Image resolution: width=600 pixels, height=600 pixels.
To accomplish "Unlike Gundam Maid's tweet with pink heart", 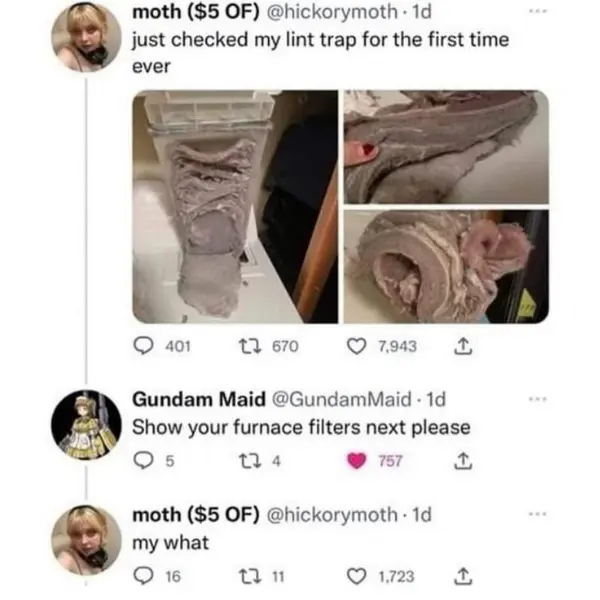I will [357, 461].
